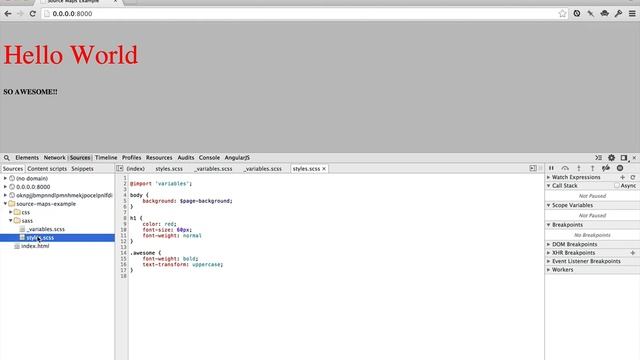
Task: Bookmark this page with the star icon
Action: coord(562,13)
